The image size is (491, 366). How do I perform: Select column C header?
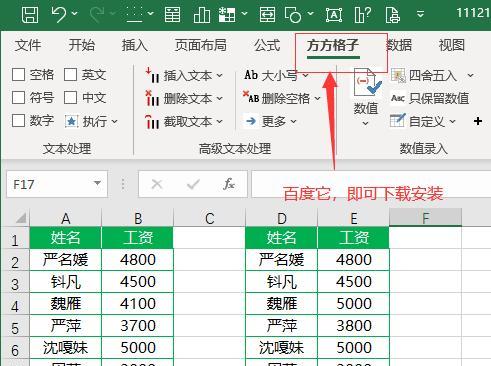[x=209, y=219]
